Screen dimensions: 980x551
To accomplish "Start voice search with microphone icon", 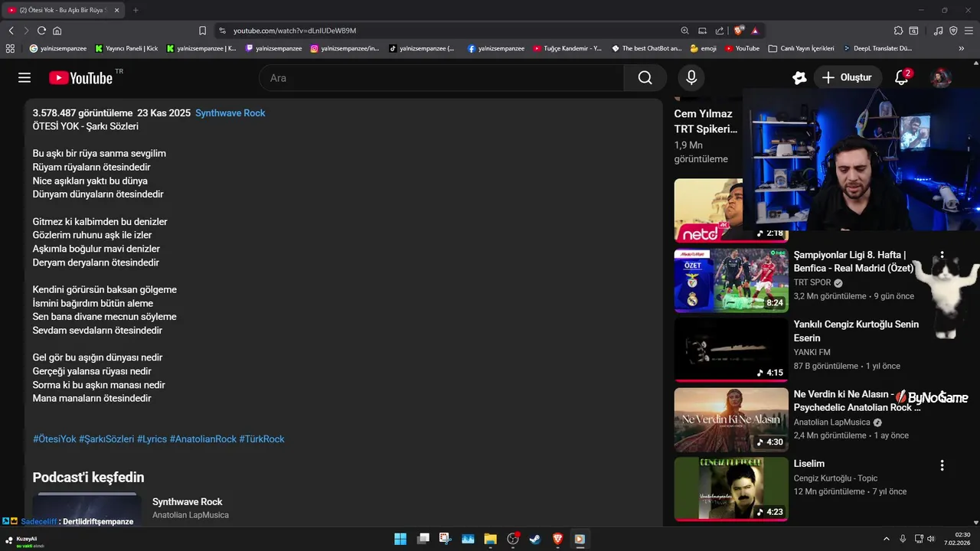I will [691, 78].
